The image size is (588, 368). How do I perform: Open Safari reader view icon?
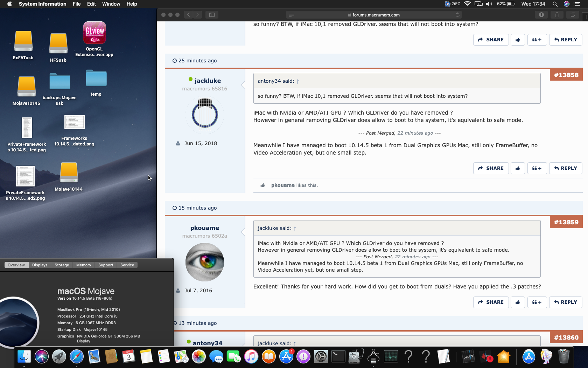click(x=291, y=15)
